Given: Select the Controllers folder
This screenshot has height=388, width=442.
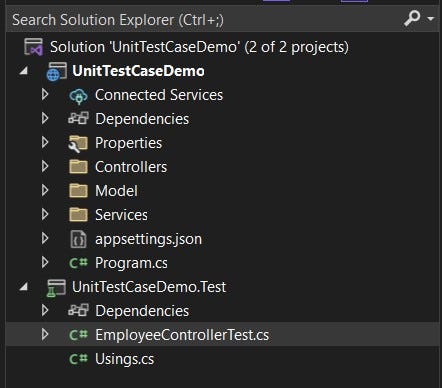Looking at the screenshot, I should [x=131, y=167].
